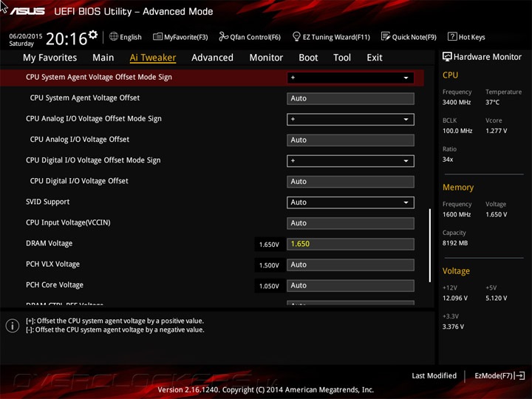Click the Hardware Monitor screen icon
Screen dimensions: 532x399
447,57
